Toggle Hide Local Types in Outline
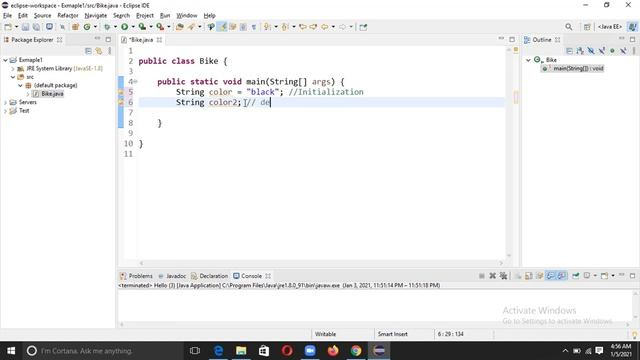Image resolution: width=640 pixels, height=360 pixels. click(x=623, y=51)
